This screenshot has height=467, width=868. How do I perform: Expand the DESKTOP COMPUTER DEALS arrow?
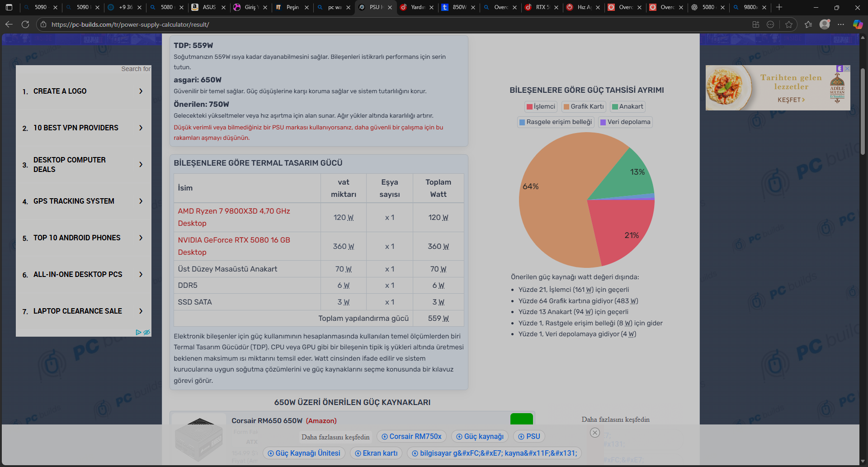(141, 164)
